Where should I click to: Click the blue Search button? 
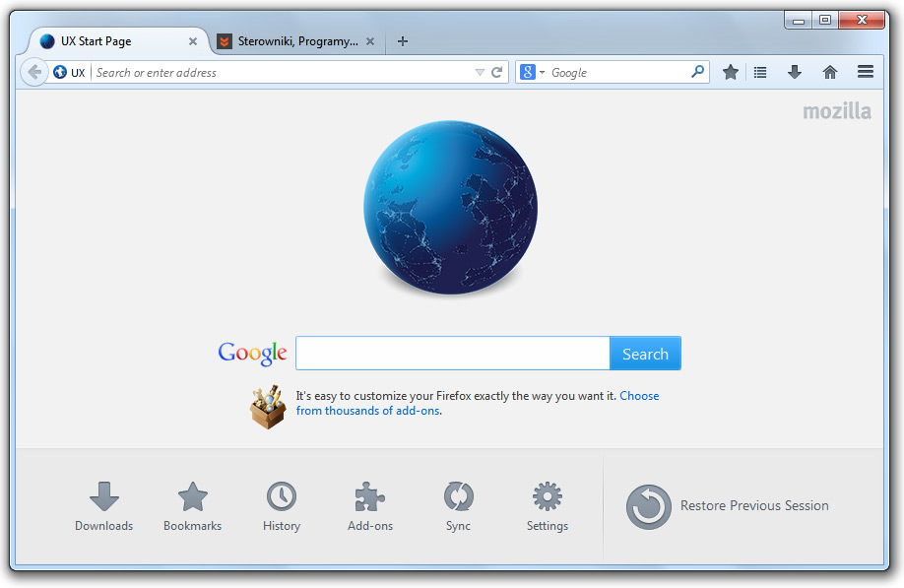tap(645, 354)
